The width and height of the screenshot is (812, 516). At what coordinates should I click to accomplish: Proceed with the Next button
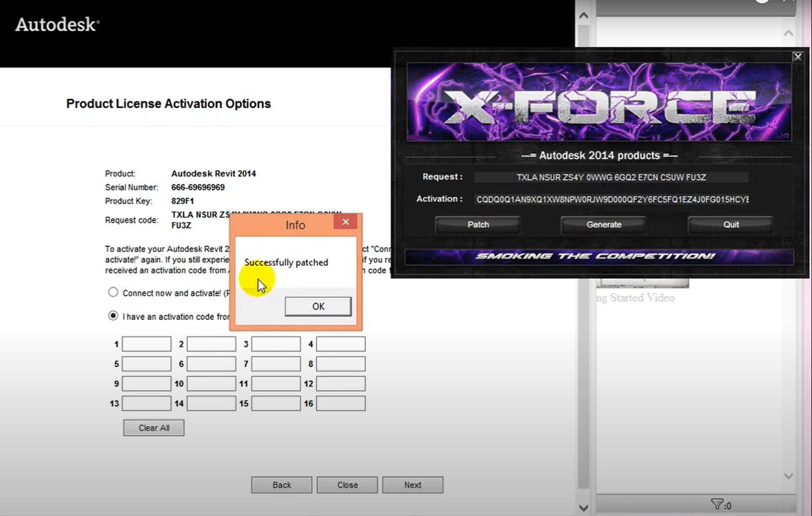point(412,485)
